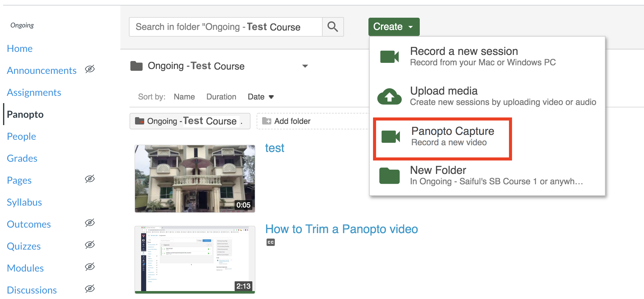Toggle visibility of Modules

point(90,266)
